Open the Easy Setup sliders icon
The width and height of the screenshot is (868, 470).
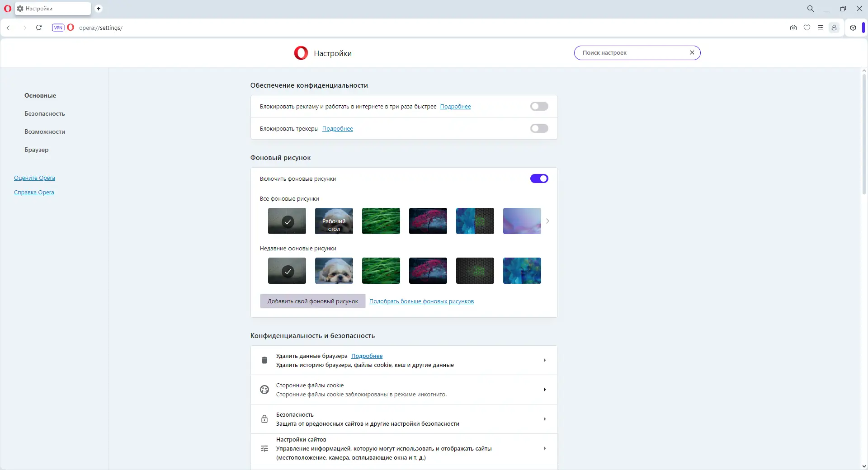click(821, 28)
